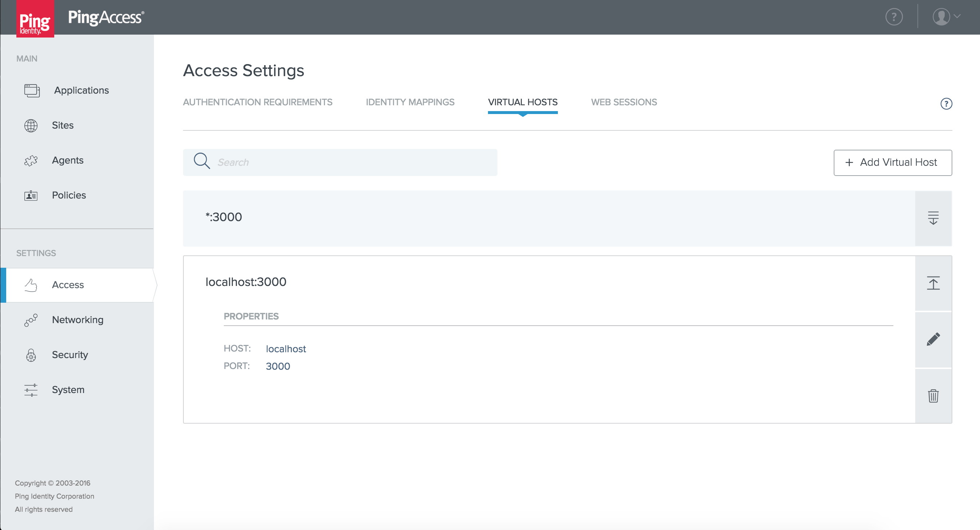The width and height of the screenshot is (980, 530).
Task: Open Sites from the globe icon
Action: pyautogui.click(x=31, y=125)
